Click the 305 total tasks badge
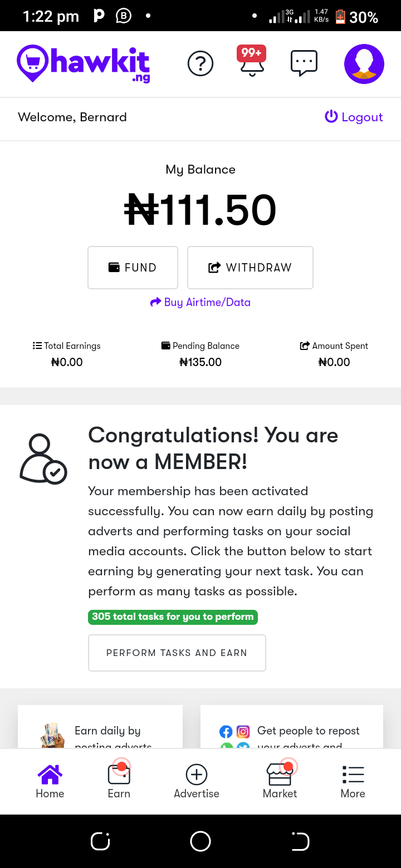 tap(173, 617)
